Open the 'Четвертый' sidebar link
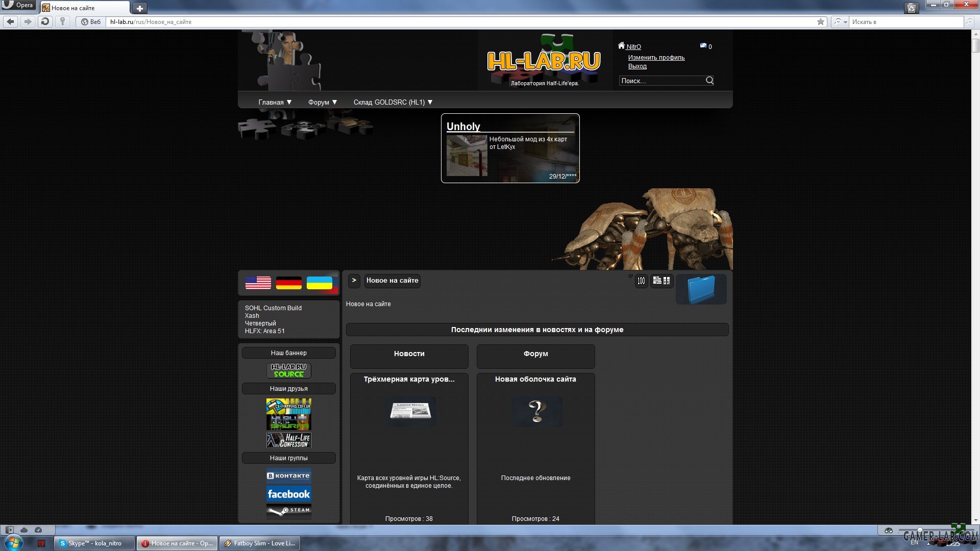Image resolution: width=980 pixels, height=551 pixels. [x=260, y=323]
